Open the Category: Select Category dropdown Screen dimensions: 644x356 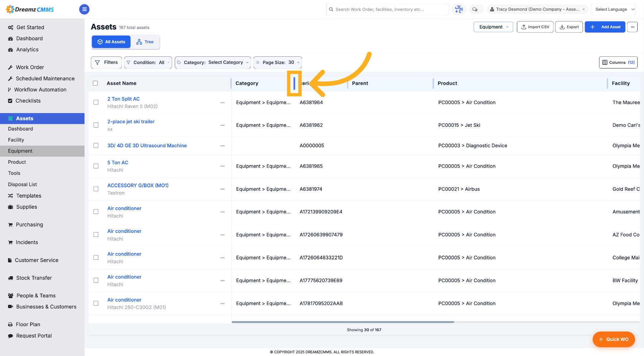(x=213, y=62)
